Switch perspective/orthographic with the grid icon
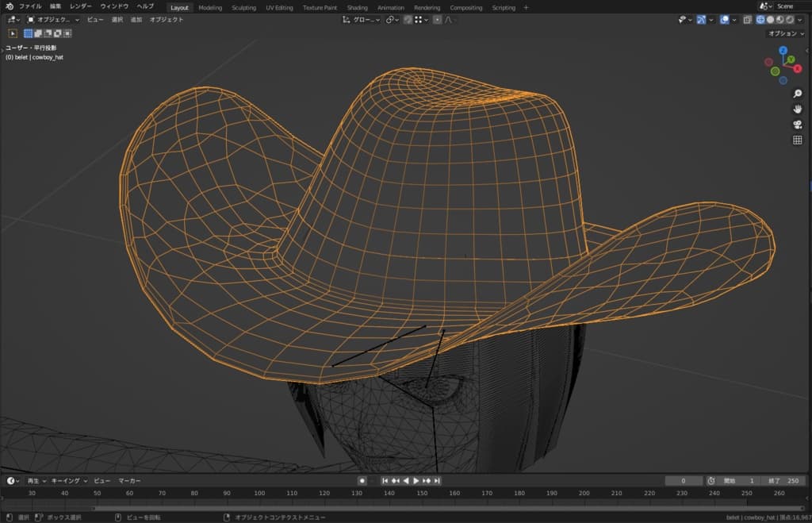Image resolution: width=812 pixels, height=523 pixels. pyautogui.click(x=798, y=140)
